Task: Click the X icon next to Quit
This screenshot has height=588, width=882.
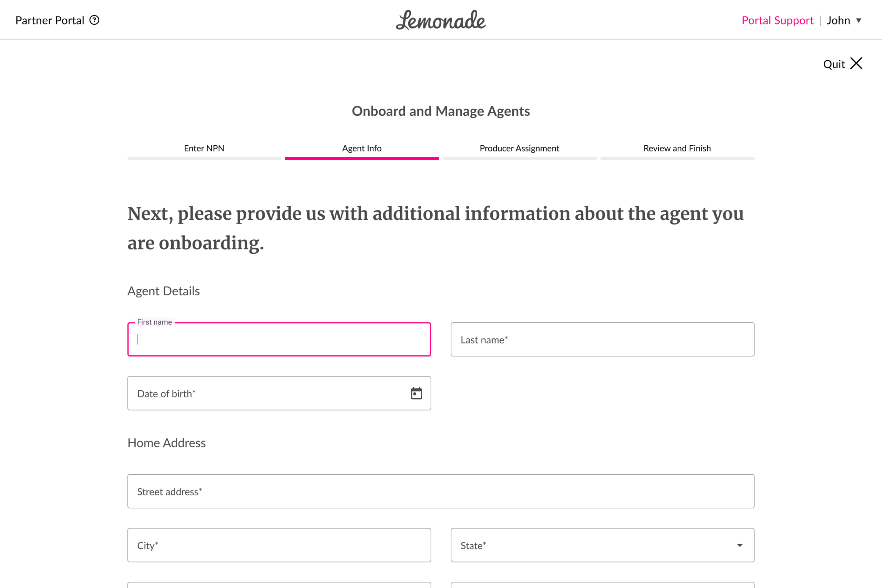Action: point(856,64)
